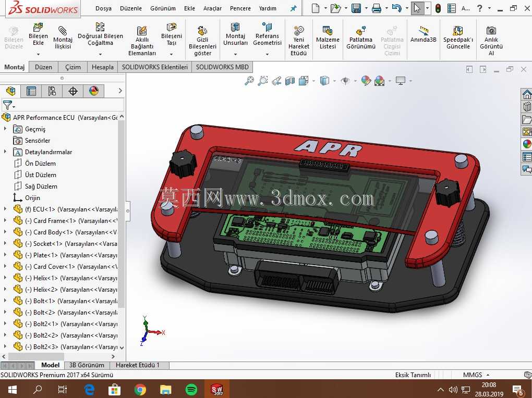Create Patlatma Görünümü exploded view

[x=360, y=38]
